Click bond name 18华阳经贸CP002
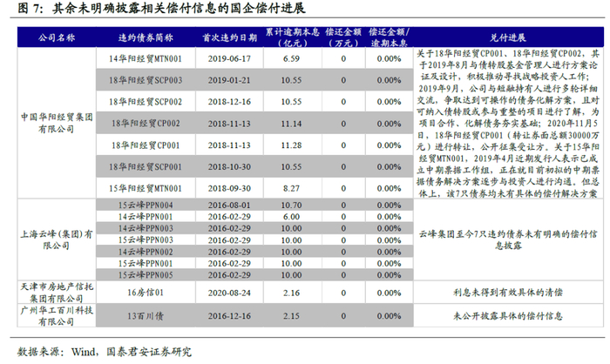The width and height of the screenshot is (610, 364). (x=146, y=124)
